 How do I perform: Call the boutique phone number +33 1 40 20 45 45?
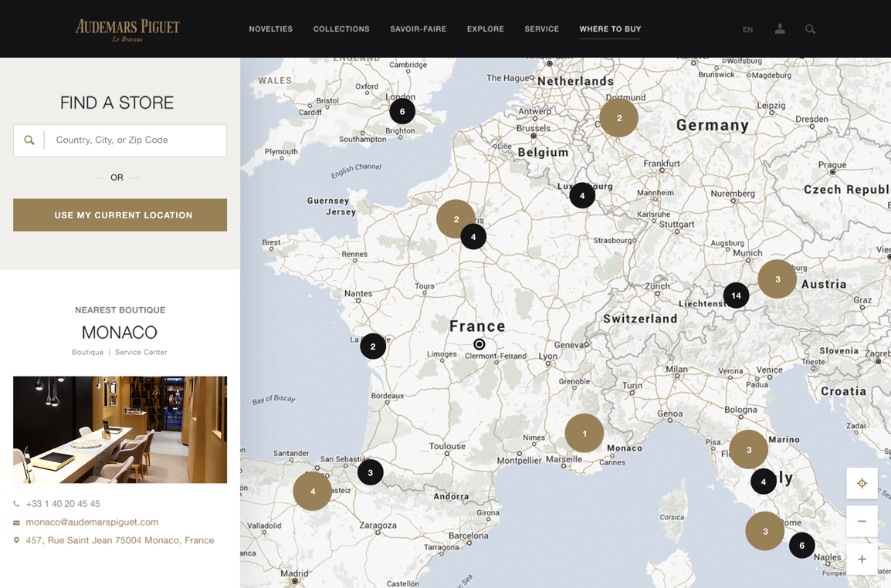click(x=63, y=503)
